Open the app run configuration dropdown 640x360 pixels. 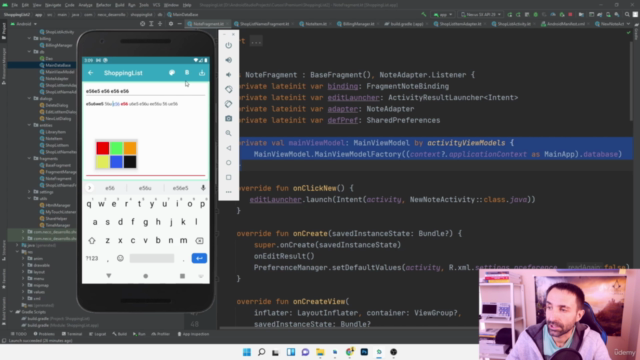(443, 14)
